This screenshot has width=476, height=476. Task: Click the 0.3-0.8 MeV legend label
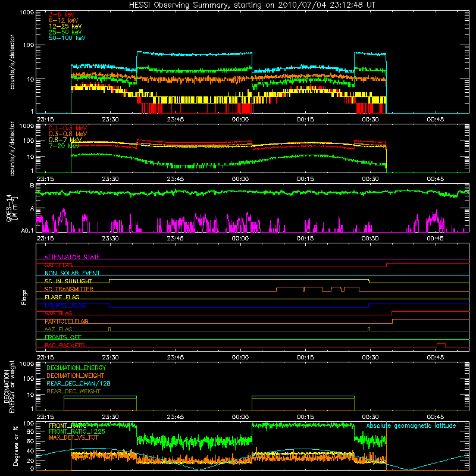click(68, 134)
